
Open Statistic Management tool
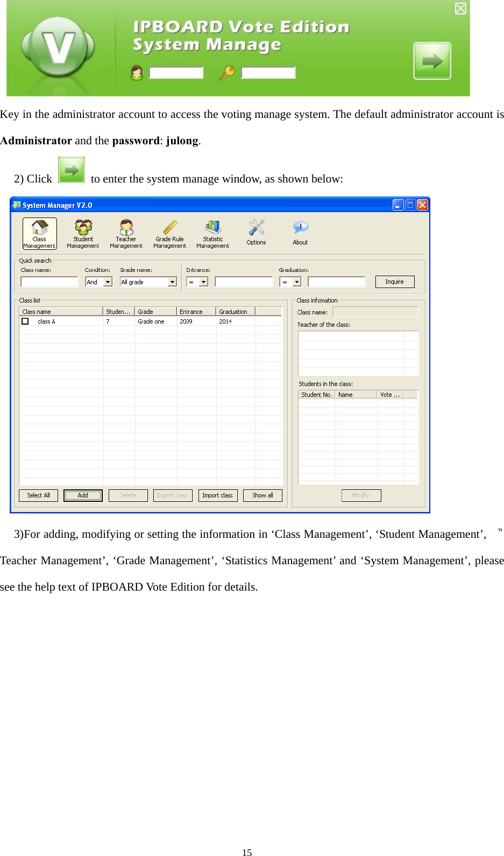(212, 234)
